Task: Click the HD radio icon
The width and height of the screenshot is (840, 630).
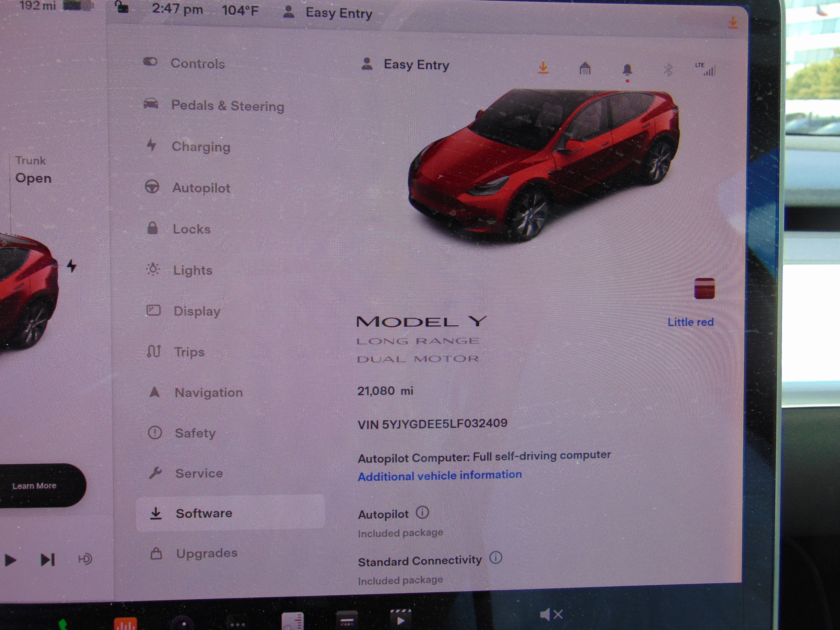Action: [x=85, y=559]
